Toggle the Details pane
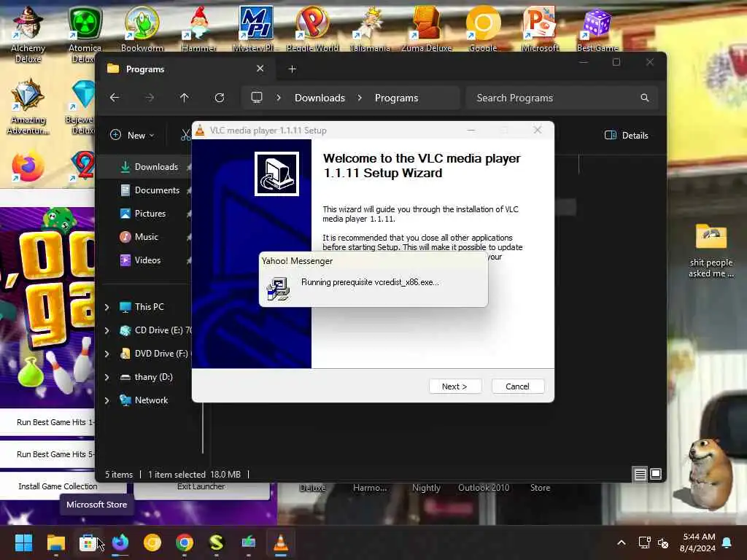The height and width of the screenshot is (560, 747). pos(626,135)
